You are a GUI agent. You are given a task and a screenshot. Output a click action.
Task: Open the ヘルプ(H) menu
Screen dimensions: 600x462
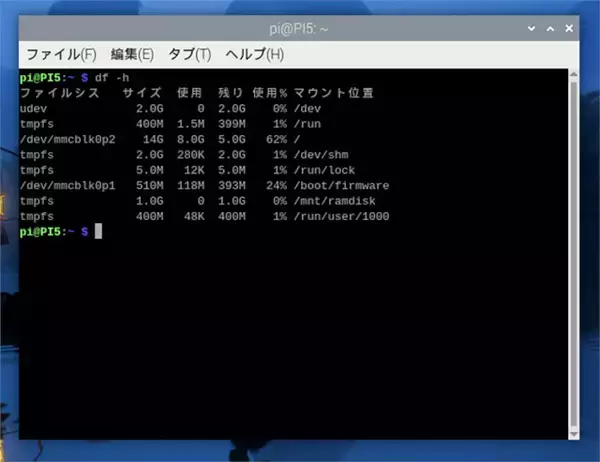[254, 54]
